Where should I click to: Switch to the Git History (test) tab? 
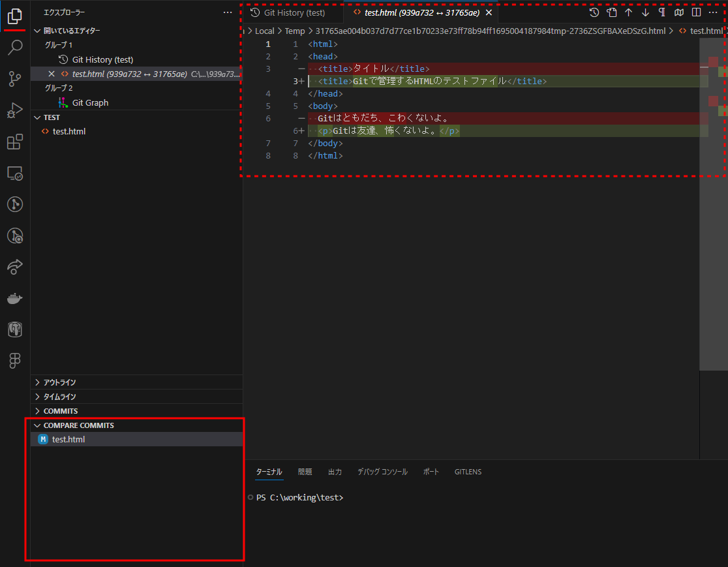pos(293,12)
